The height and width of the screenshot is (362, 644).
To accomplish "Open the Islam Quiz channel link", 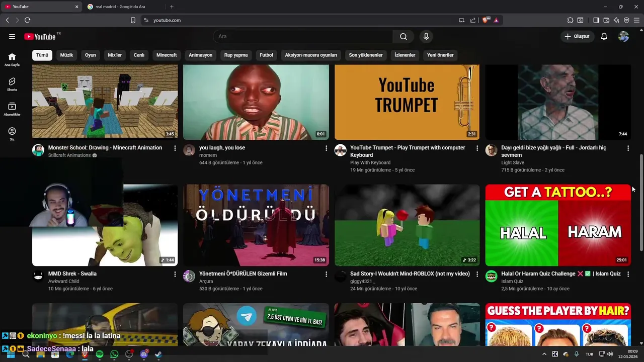I will click(512, 282).
